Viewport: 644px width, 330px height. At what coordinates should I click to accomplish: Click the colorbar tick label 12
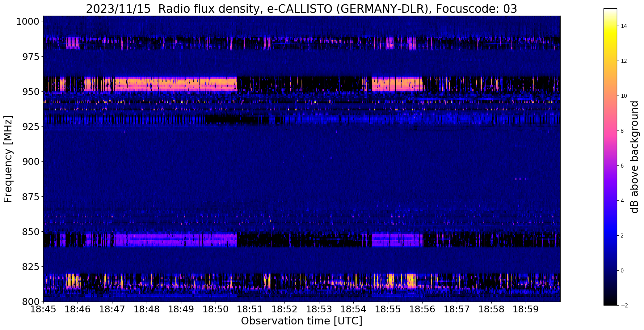624,61
